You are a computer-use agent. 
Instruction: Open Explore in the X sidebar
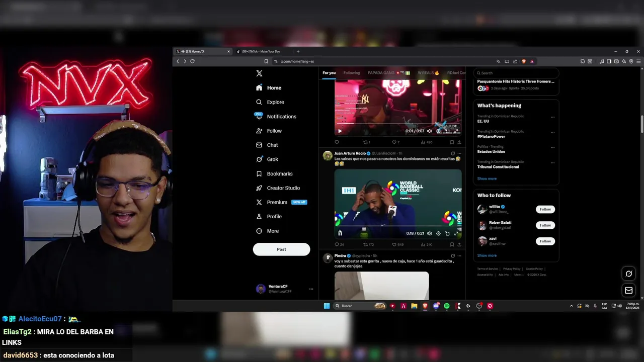270,102
